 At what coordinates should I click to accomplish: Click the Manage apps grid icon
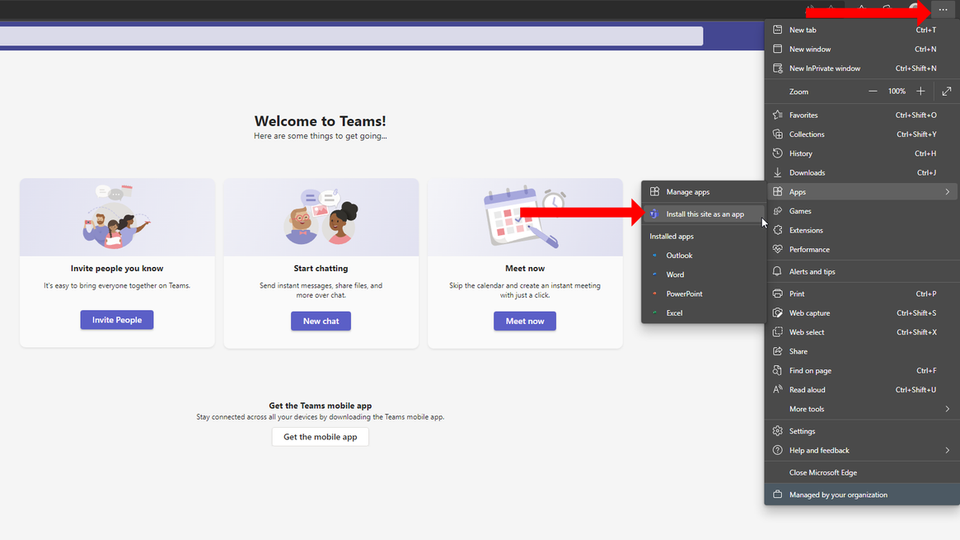[654, 192]
